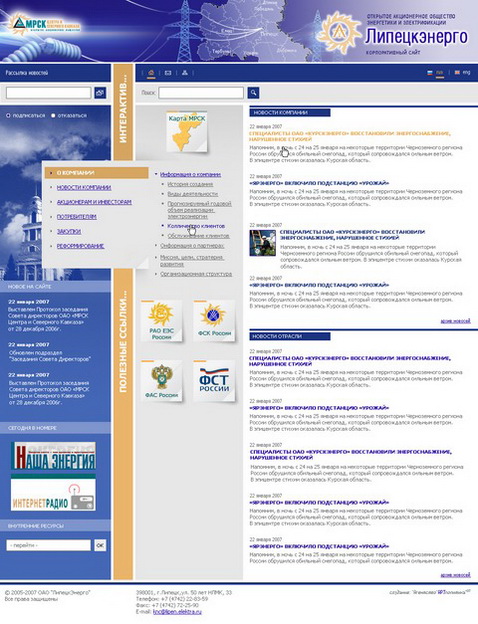The width and height of the screenshot is (478, 624).
Task: Open the ФСК России logo link
Action: (214, 321)
